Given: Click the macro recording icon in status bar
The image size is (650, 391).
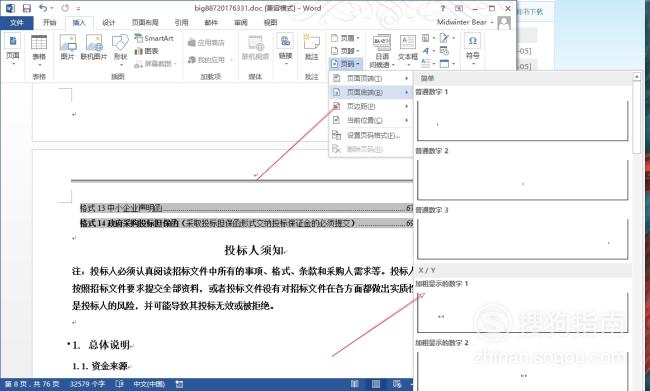Looking at the screenshot, I should point(179,384).
